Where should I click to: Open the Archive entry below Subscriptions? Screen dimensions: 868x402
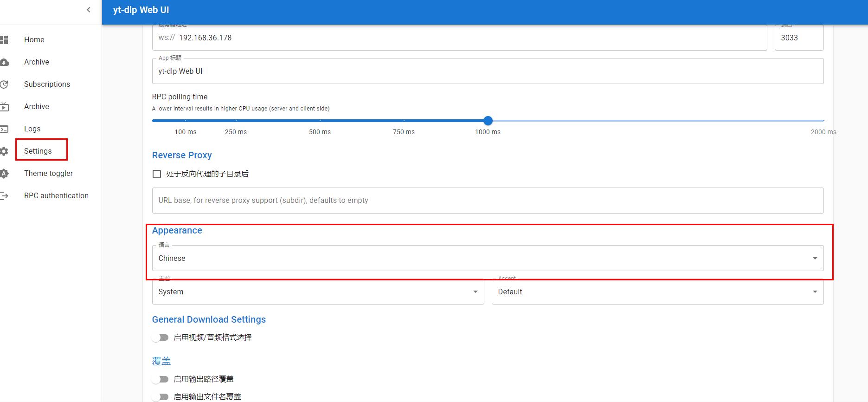pyautogui.click(x=37, y=107)
